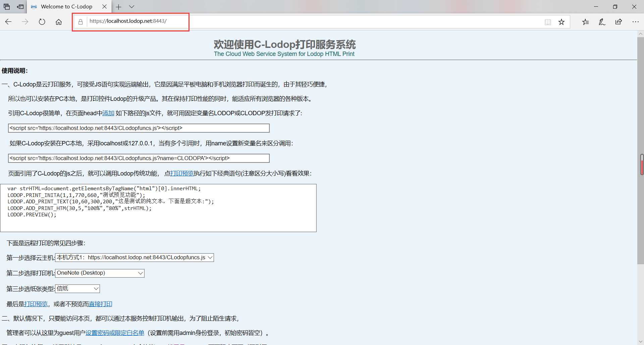Image resolution: width=644 pixels, height=345 pixels.
Task: Click the browser Back arrow
Action: [x=8, y=22]
